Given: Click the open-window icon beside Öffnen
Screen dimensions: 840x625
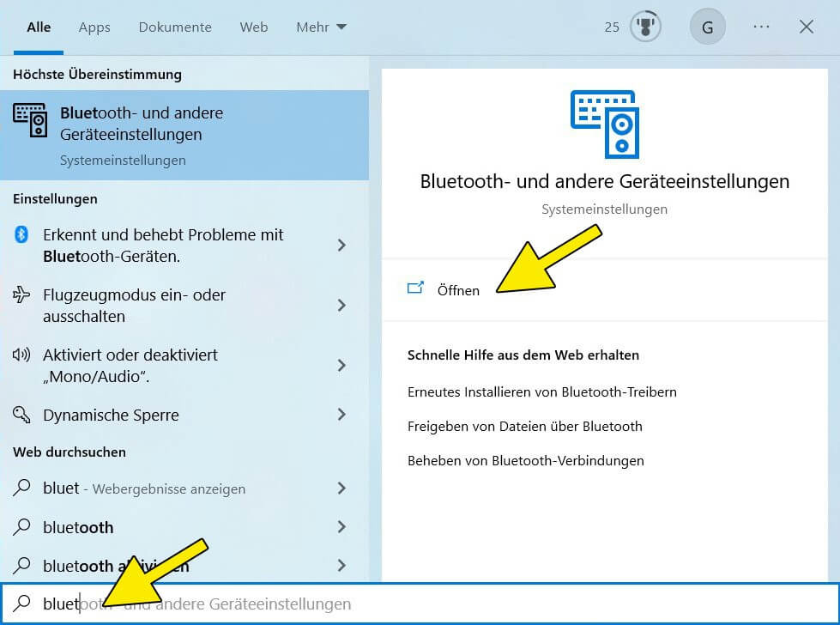Looking at the screenshot, I should [x=415, y=288].
